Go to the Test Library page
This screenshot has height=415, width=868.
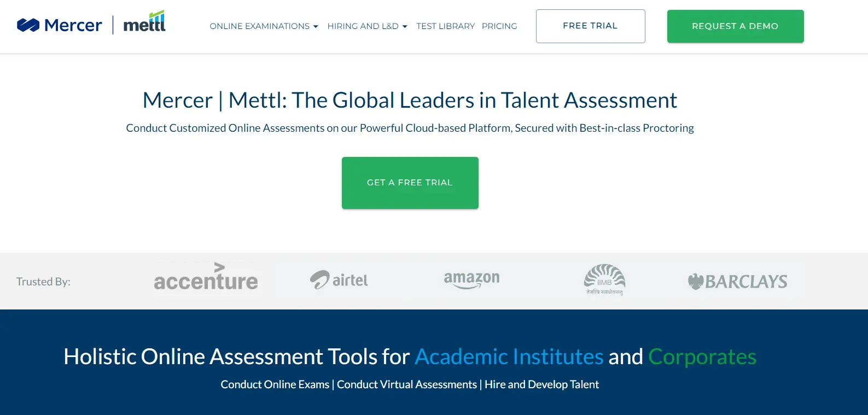coord(445,26)
